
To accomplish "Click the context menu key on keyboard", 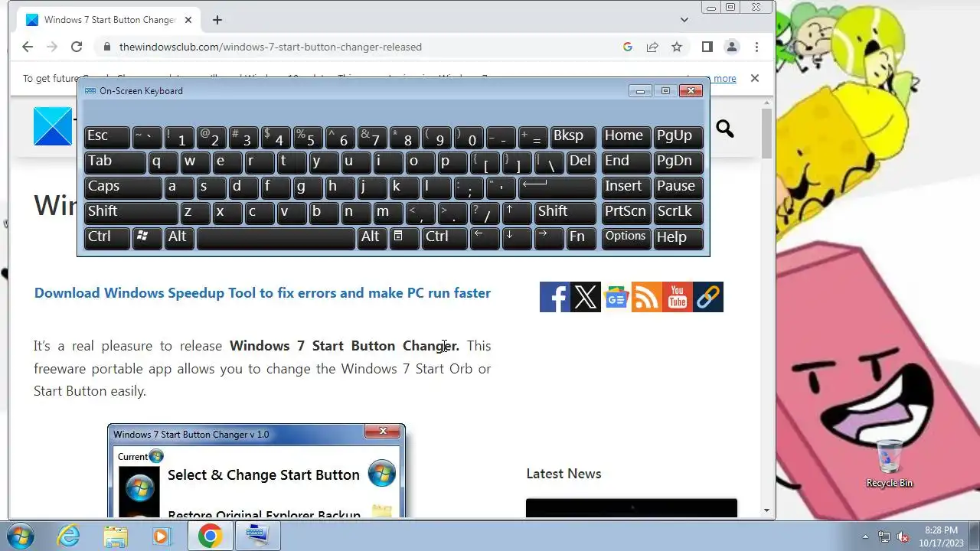I will tap(403, 238).
